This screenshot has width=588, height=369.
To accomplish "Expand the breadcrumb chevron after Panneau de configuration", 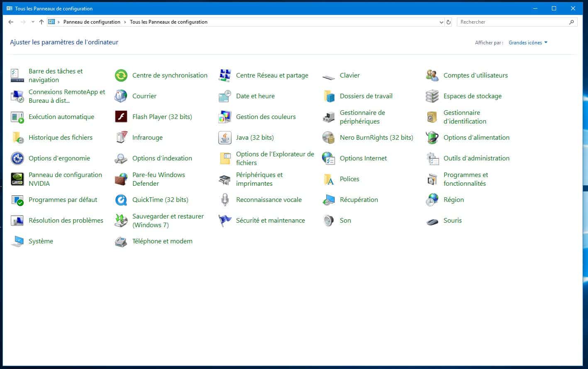I will 124,22.
